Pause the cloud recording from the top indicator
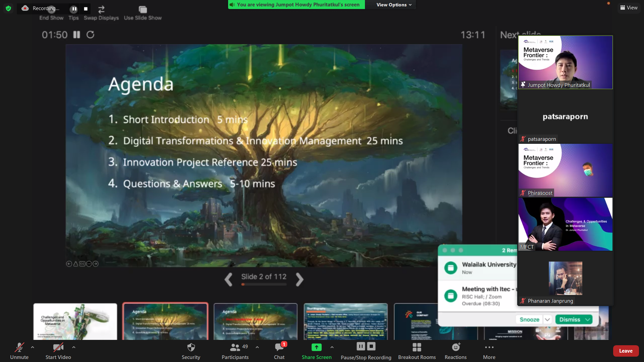Viewport: 644px width, 362px height. pyautogui.click(x=74, y=9)
